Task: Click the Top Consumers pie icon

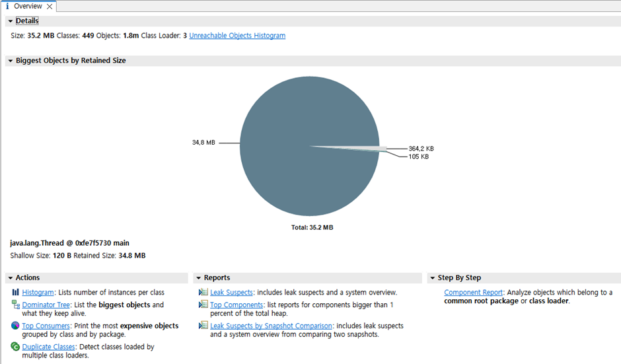Action: point(15,326)
